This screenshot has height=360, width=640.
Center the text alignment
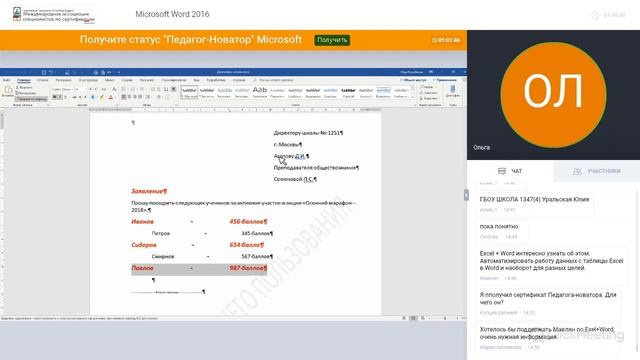pyautogui.click(x=129, y=97)
